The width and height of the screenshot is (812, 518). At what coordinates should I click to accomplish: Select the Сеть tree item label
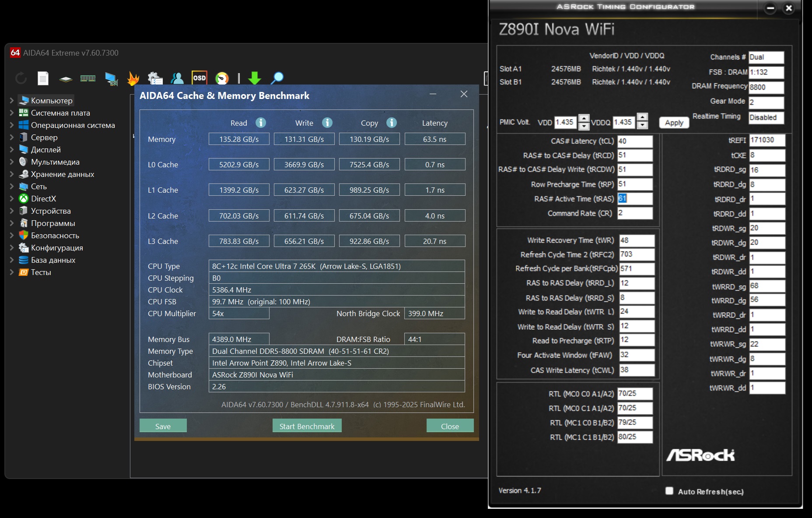click(x=39, y=186)
